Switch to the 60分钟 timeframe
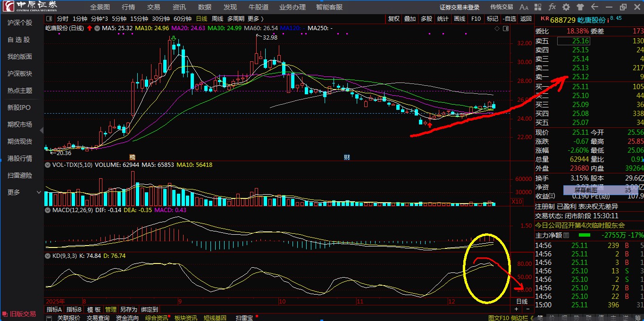The image size is (644, 321). tap(183, 19)
